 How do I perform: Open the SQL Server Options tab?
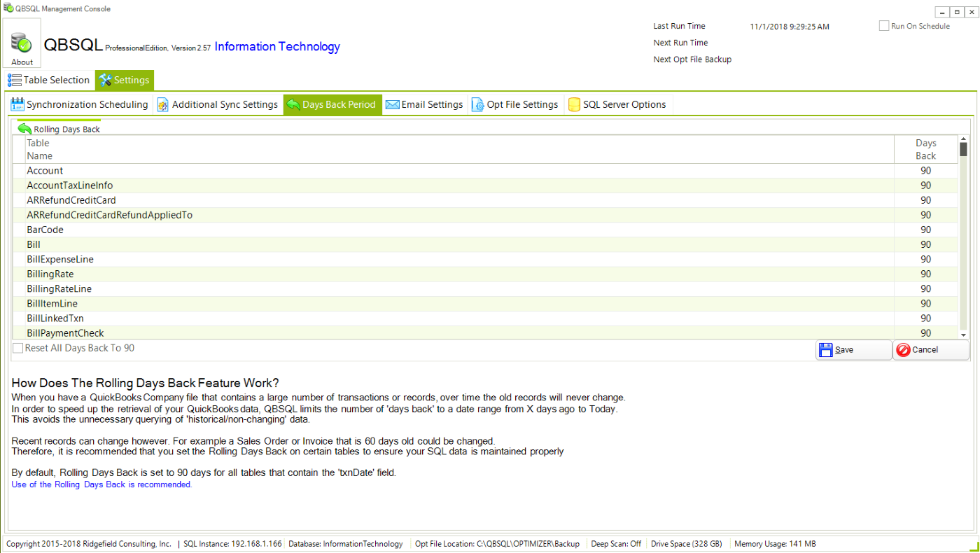pos(617,105)
